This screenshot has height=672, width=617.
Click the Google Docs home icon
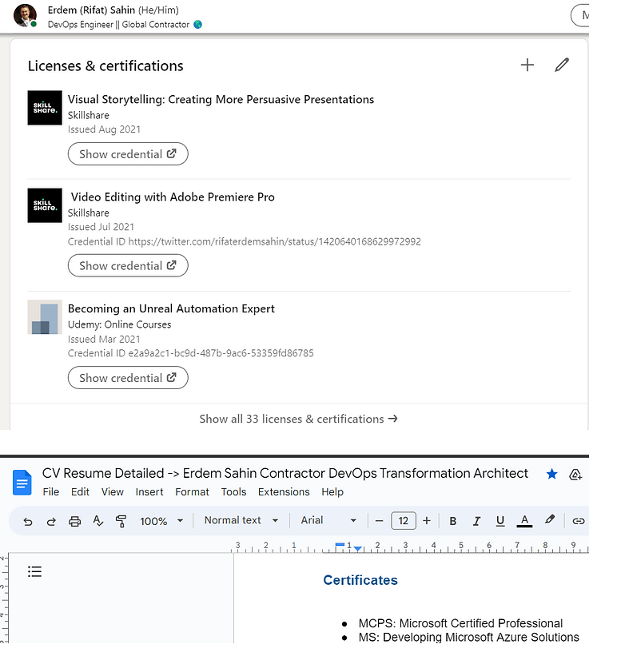tap(22, 483)
